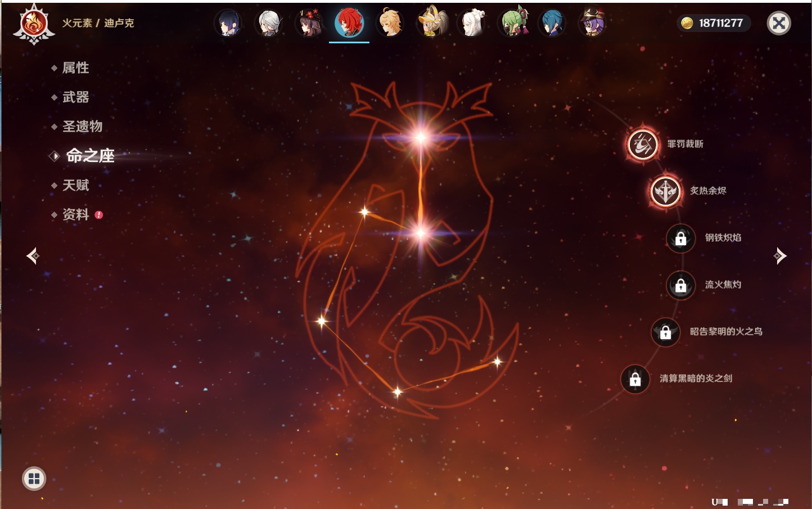The width and height of the screenshot is (812, 509).
Task: Select the dark blue-haired character avatar
Action: (228, 23)
